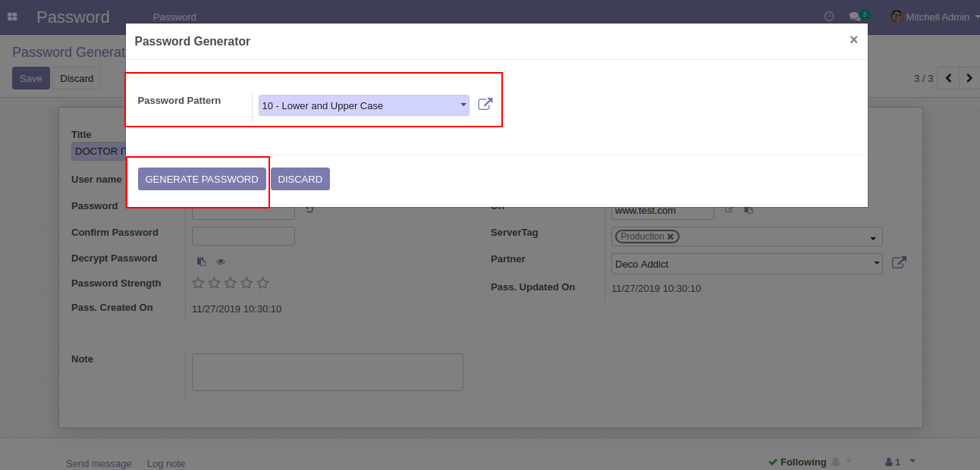The image size is (980, 470).
Task: Click the refresh icon beside Password field
Action: [309, 209]
